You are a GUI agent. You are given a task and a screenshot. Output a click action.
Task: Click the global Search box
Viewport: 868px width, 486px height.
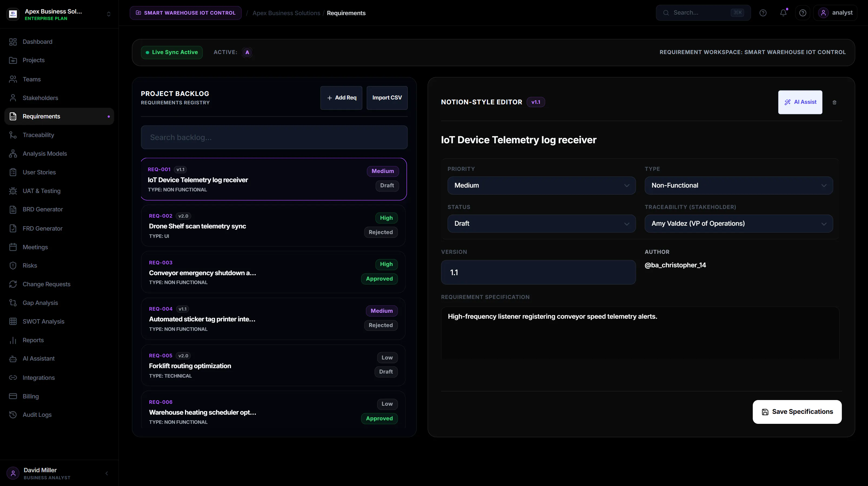(703, 13)
